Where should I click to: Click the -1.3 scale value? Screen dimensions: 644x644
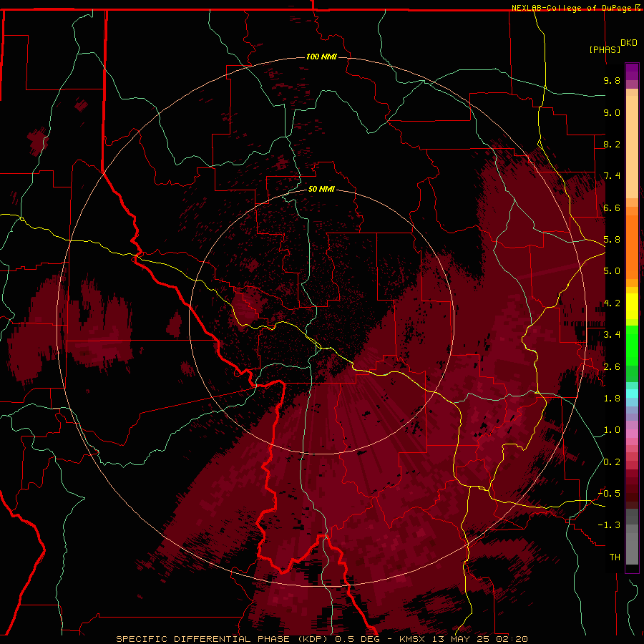[x=609, y=525]
